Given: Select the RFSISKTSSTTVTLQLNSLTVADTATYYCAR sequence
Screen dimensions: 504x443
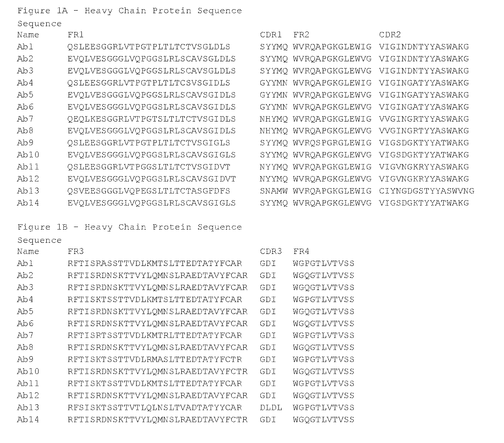Looking at the screenshot, I should (x=155, y=407).
